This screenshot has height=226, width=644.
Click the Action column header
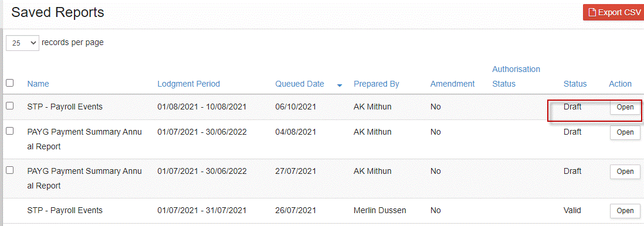[620, 84]
